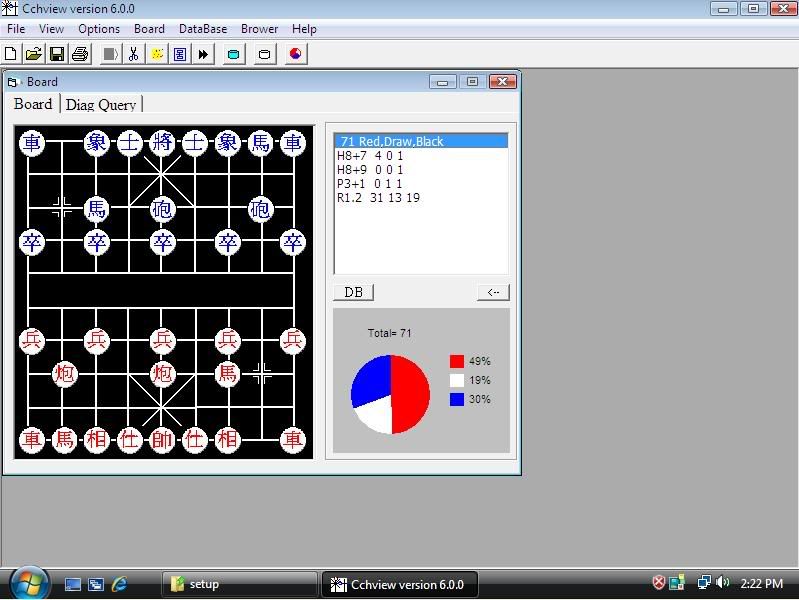This screenshot has height=600, width=799.
Task: Open the Help menu
Action: 304,29
